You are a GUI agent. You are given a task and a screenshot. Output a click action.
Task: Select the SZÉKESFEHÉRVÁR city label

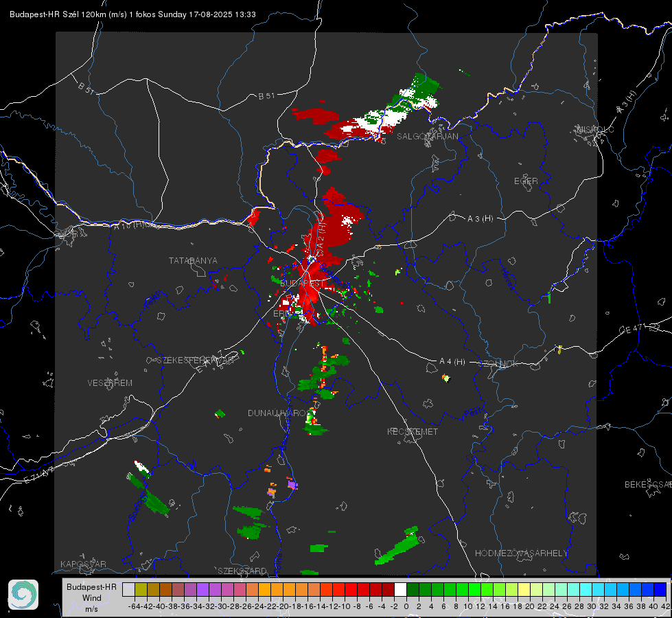(x=195, y=360)
